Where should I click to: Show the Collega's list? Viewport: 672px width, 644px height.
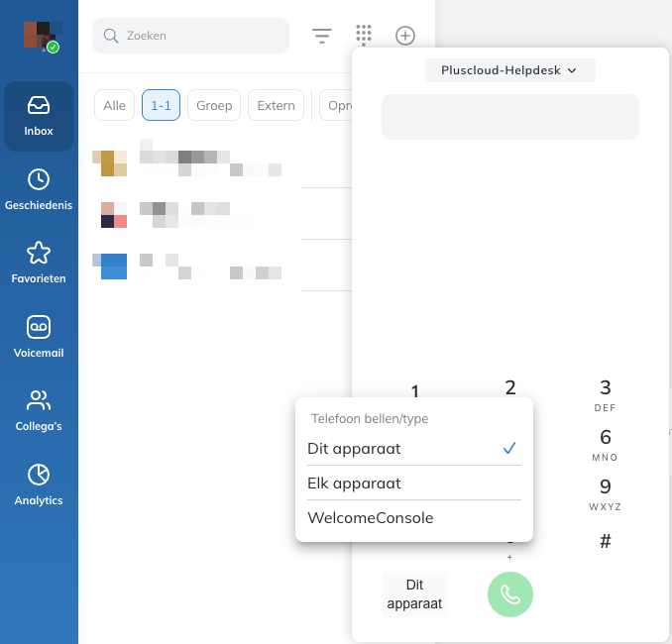tap(39, 410)
